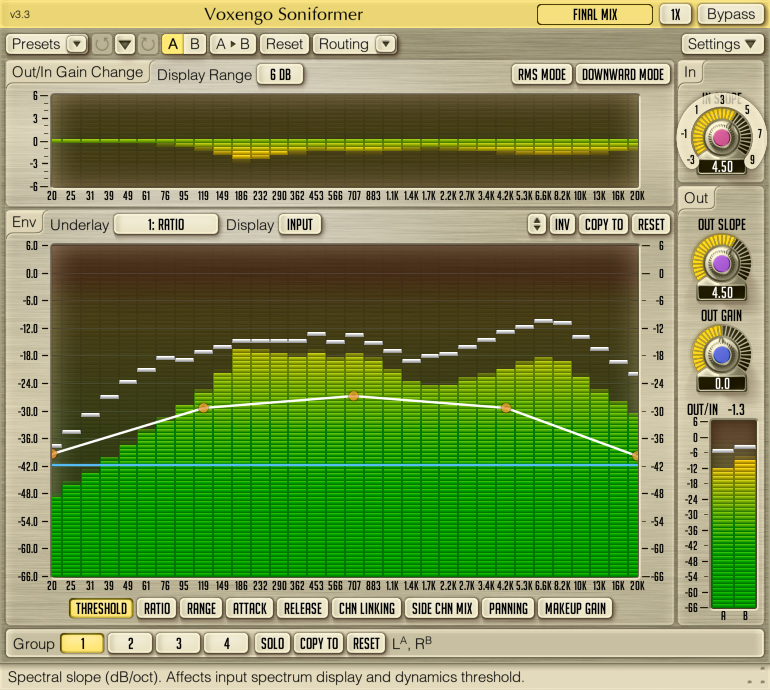Viewport: 770px width, 690px height.
Task: Click the A▸B copy state button
Action: (x=234, y=44)
